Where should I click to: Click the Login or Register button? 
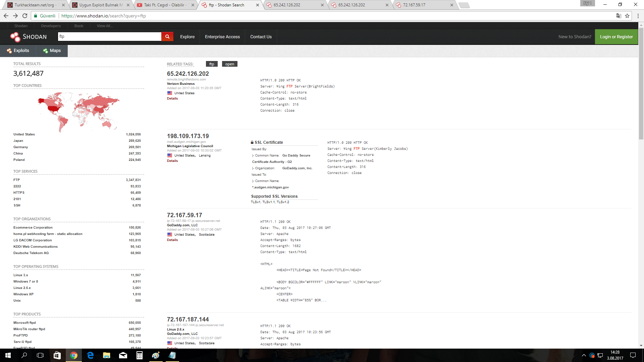click(616, 37)
